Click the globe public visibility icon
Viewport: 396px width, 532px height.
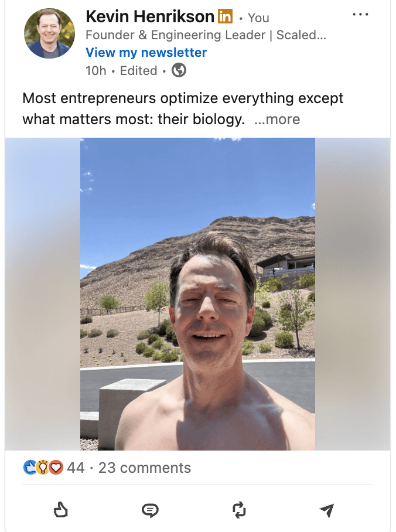[179, 70]
